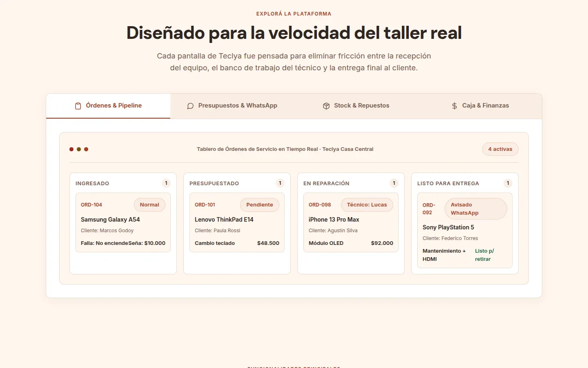Click the box icon for Stock

326,106
